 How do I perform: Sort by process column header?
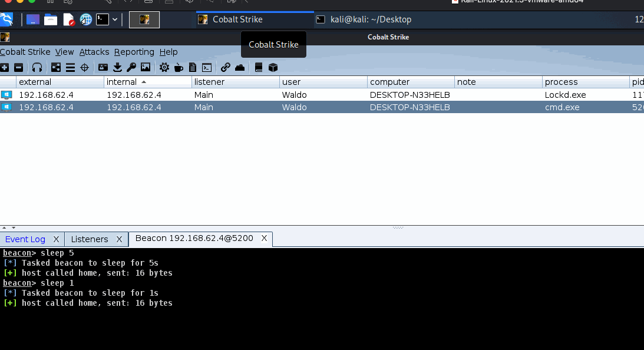tap(586, 82)
